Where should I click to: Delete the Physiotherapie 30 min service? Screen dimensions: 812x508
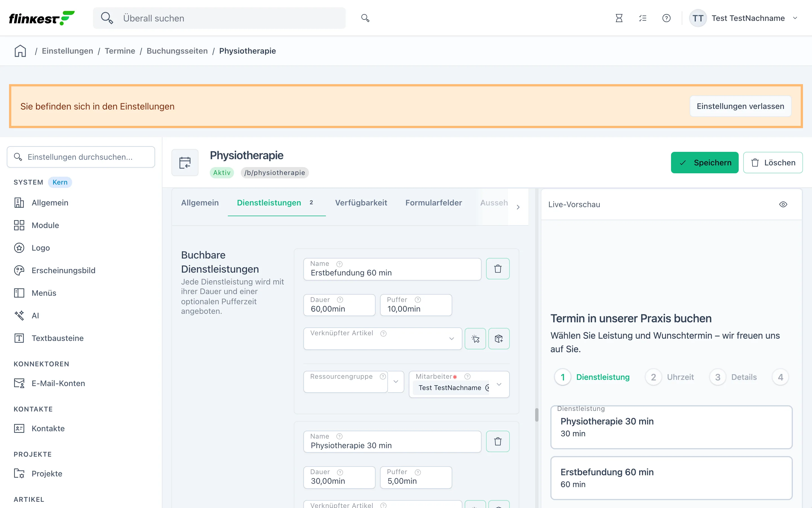click(x=498, y=441)
